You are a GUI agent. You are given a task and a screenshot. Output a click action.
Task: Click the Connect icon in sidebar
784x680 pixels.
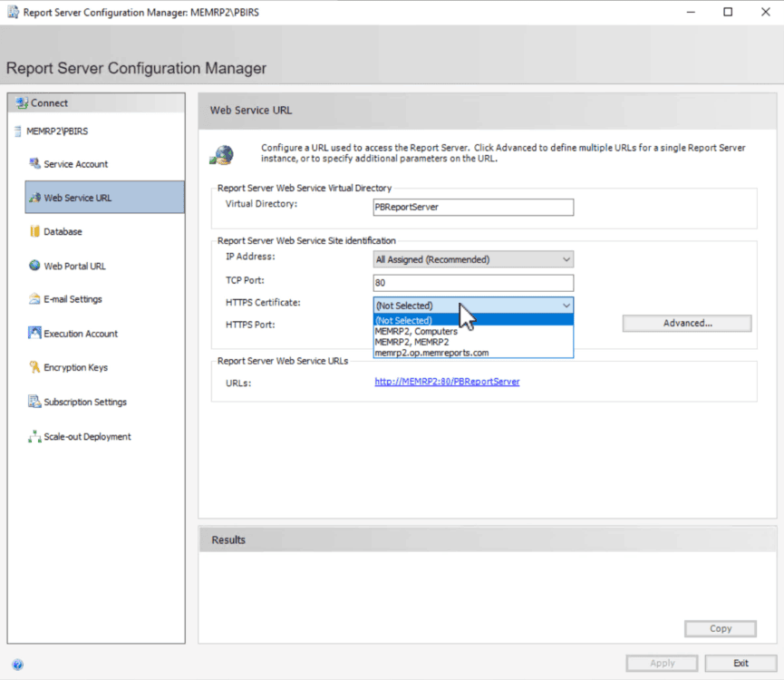pyautogui.click(x=22, y=103)
